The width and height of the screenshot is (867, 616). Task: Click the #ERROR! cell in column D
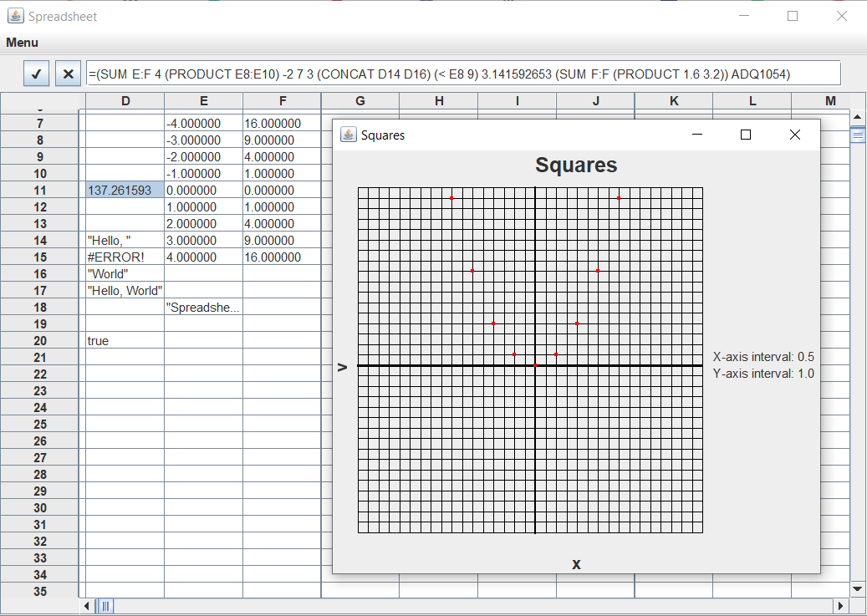125,257
